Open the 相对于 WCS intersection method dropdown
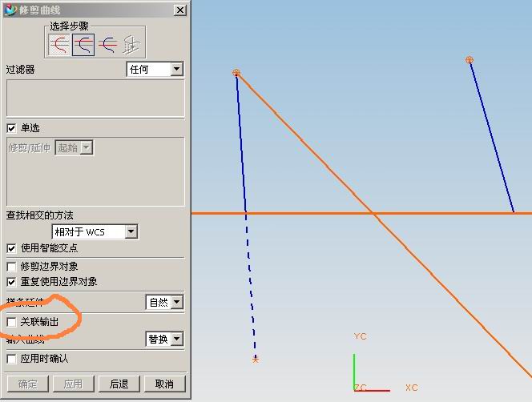 [95, 232]
